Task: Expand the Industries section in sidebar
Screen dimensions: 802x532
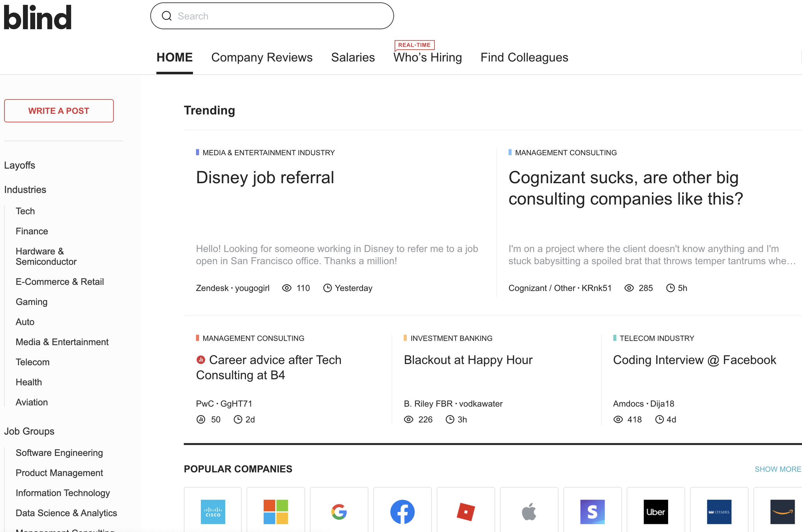Action: pos(25,190)
